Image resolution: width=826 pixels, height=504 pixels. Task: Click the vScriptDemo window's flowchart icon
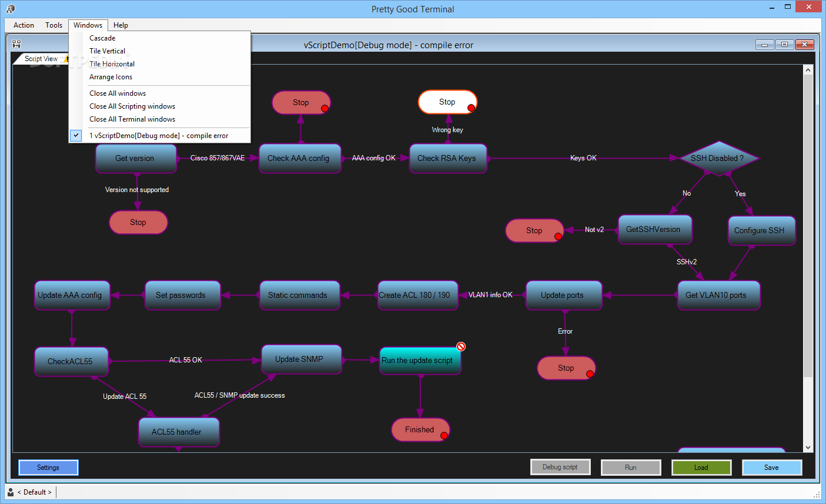[16, 44]
